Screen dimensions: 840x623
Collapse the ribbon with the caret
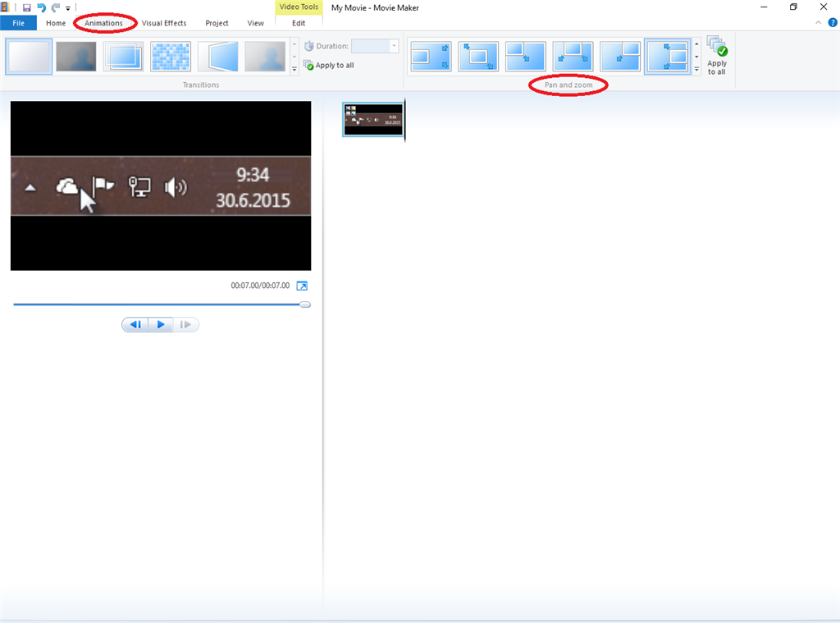[x=818, y=22]
